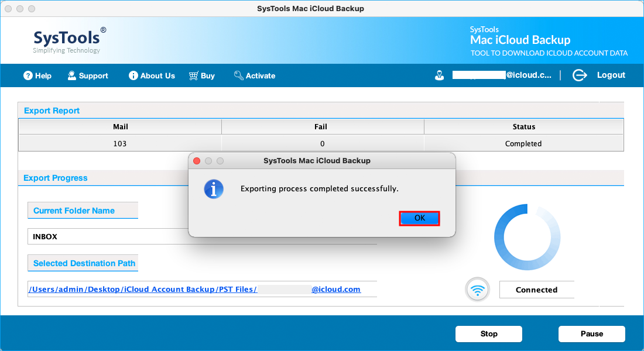
Task: Click the Export Progress heading
Action: point(56,178)
